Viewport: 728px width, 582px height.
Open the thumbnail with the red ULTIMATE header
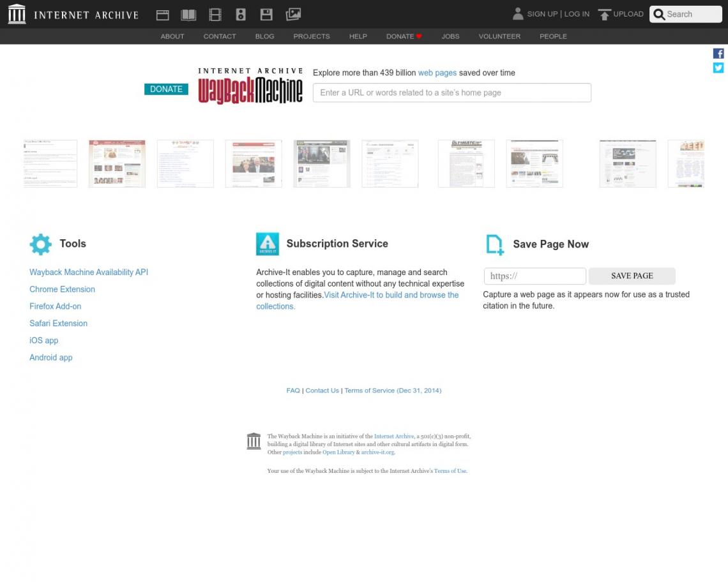466,164
